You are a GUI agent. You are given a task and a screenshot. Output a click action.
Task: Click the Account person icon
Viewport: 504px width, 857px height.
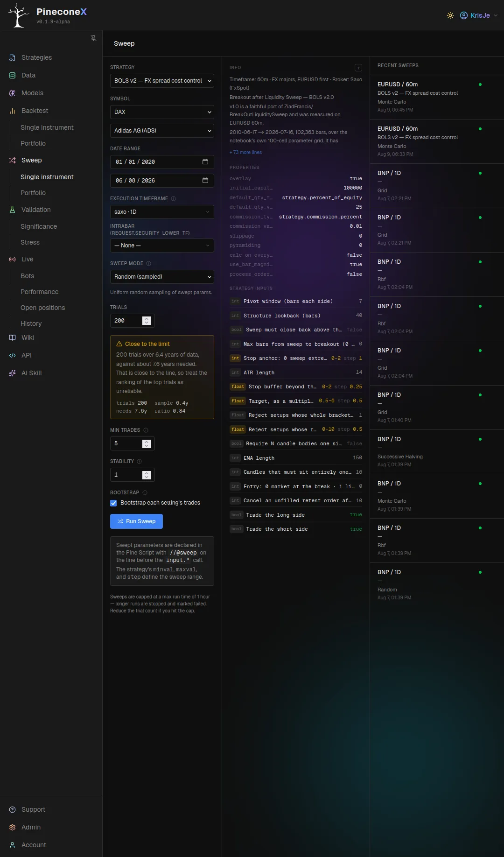[x=13, y=845]
